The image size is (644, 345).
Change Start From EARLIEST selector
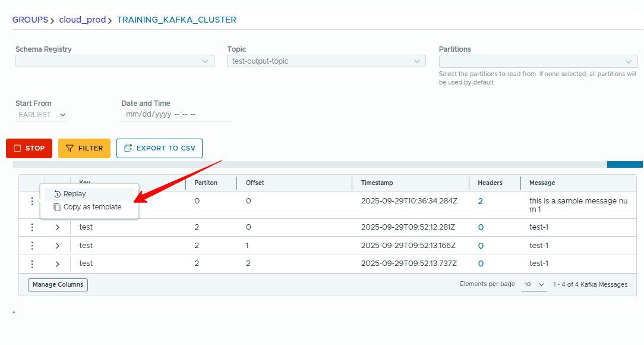pos(42,115)
